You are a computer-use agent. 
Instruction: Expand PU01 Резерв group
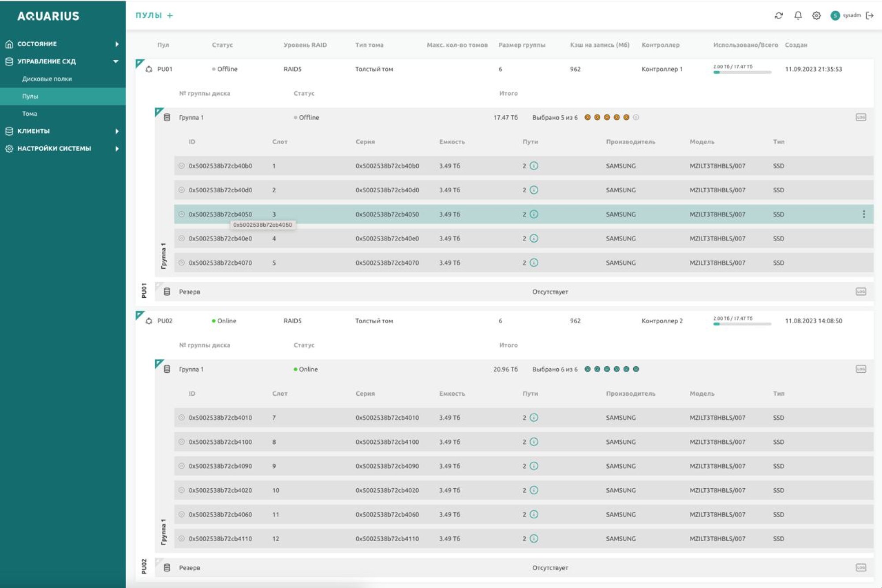click(x=159, y=286)
